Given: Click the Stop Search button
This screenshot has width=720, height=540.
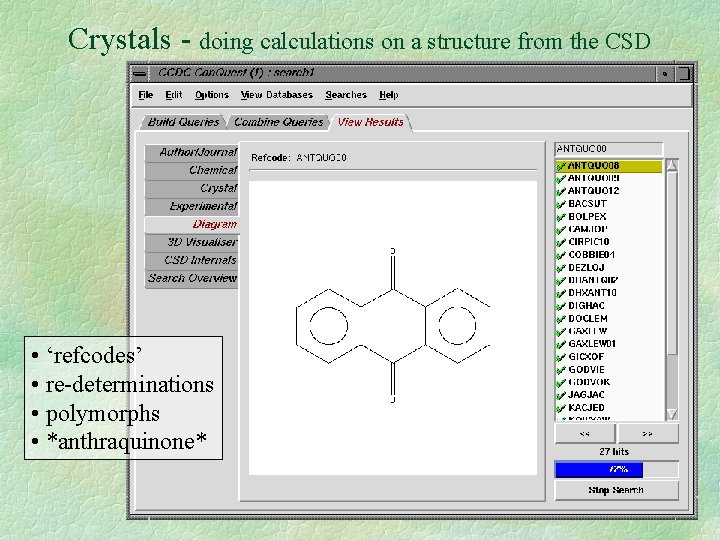Looking at the screenshot, I should click(x=616, y=490).
